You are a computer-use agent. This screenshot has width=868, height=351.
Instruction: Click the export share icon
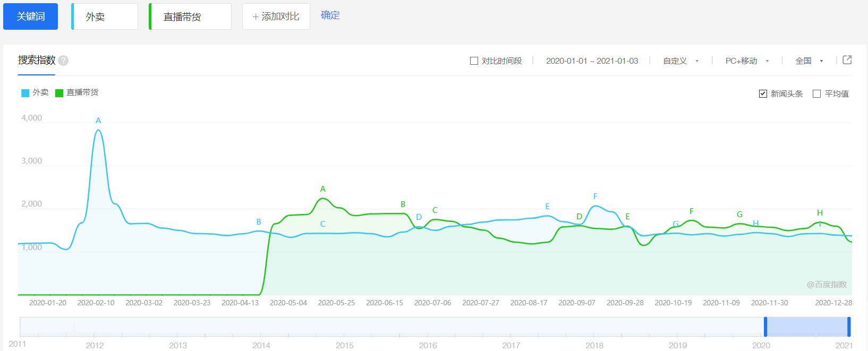[x=847, y=60]
